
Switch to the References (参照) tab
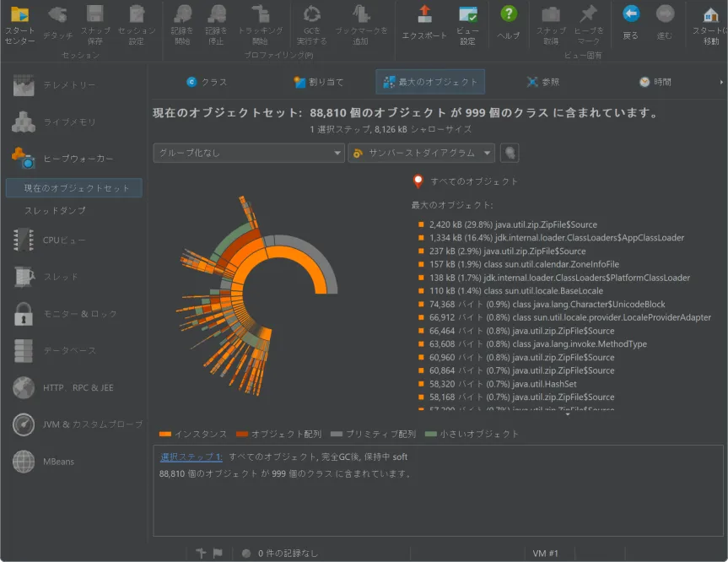(x=543, y=82)
